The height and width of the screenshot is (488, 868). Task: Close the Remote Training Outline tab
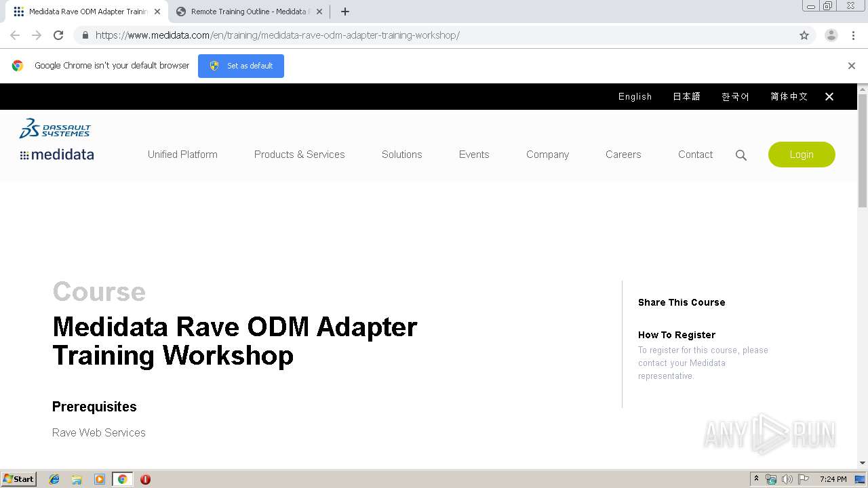point(319,12)
